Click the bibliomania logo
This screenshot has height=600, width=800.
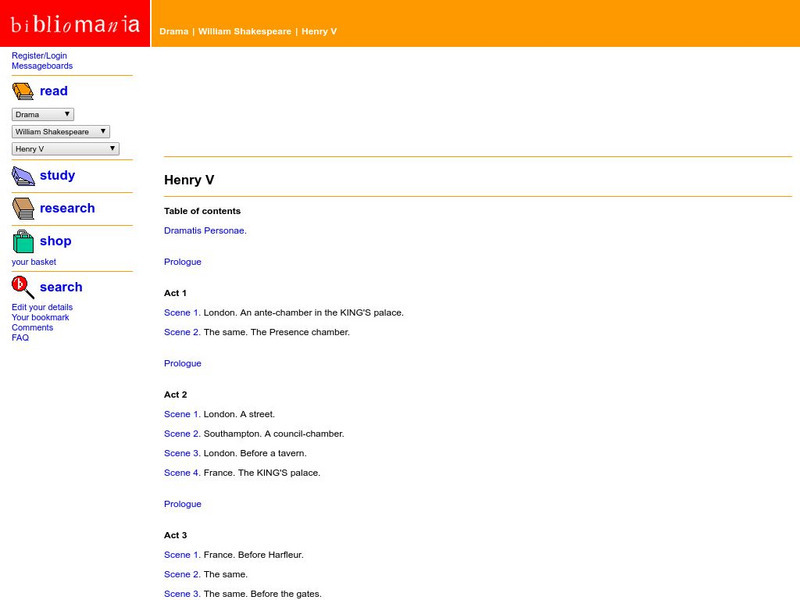75,23
